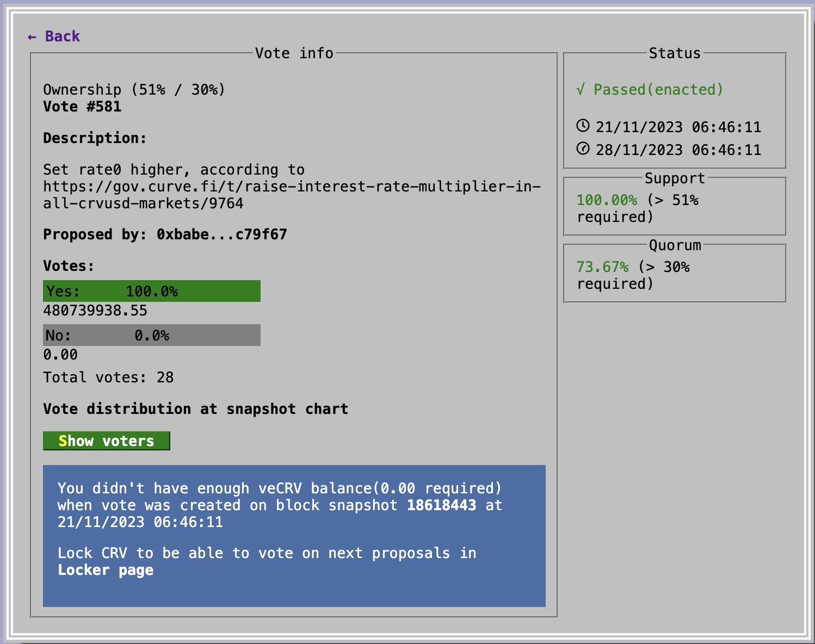Click block snapshot number 18618443
Image resolution: width=815 pixels, height=644 pixels.
pyautogui.click(x=441, y=505)
